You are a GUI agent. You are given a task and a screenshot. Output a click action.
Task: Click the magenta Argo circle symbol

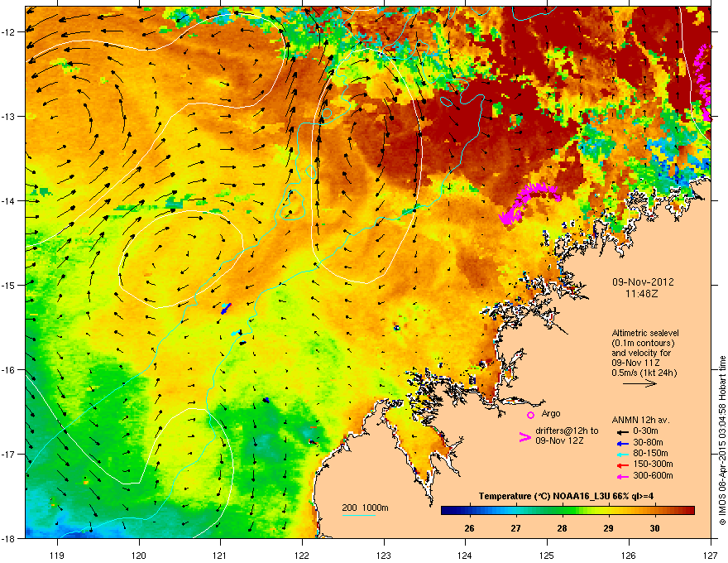(530, 415)
